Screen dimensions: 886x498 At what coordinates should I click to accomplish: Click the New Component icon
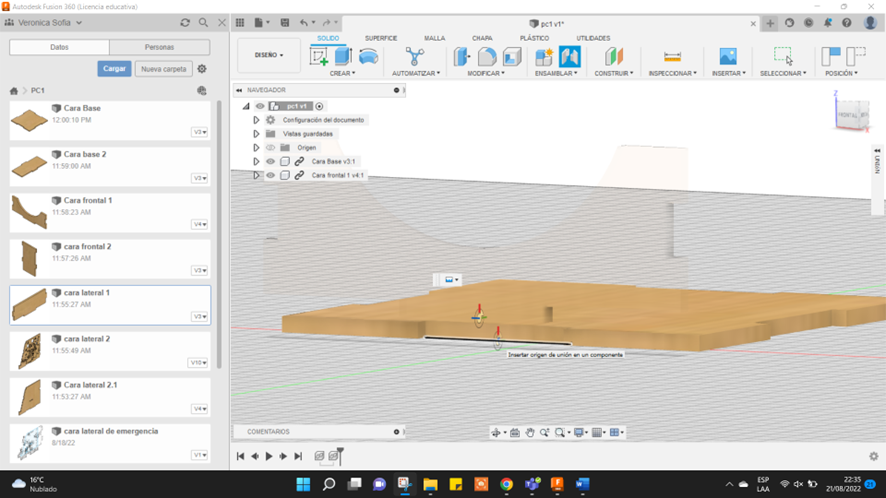[x=544, y=57]
